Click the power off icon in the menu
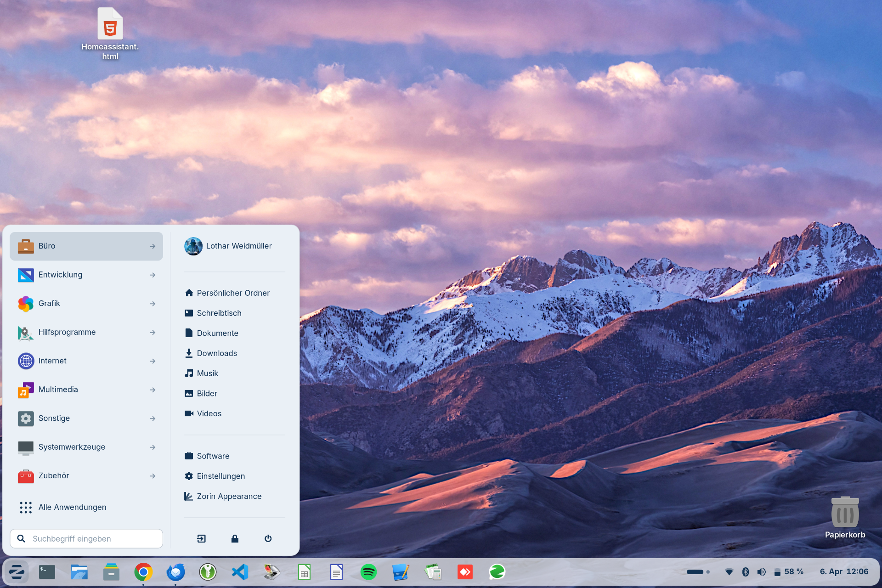 (268, 538)
